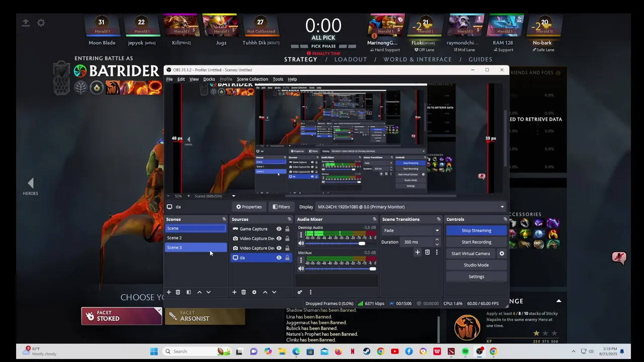Open OBS Settings button
644x362 pixels.
coord(476,277)
